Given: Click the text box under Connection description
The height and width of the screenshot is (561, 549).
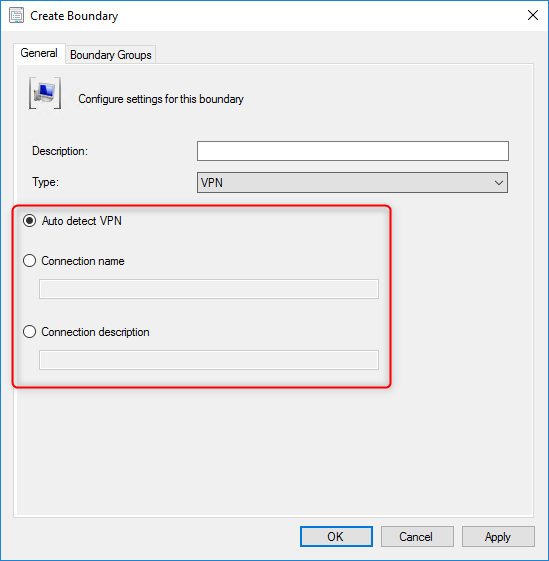Looking at the screenshot, I should [209, 360].
